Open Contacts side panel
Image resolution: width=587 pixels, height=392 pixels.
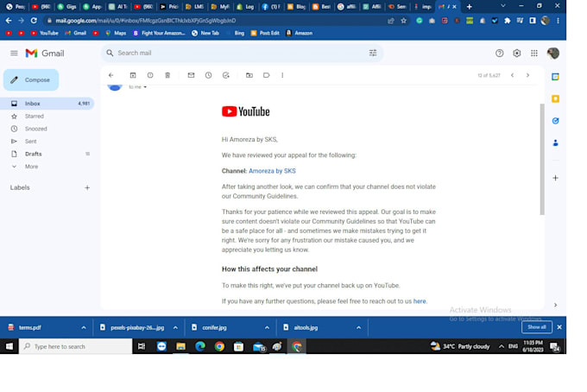(556, 143)
